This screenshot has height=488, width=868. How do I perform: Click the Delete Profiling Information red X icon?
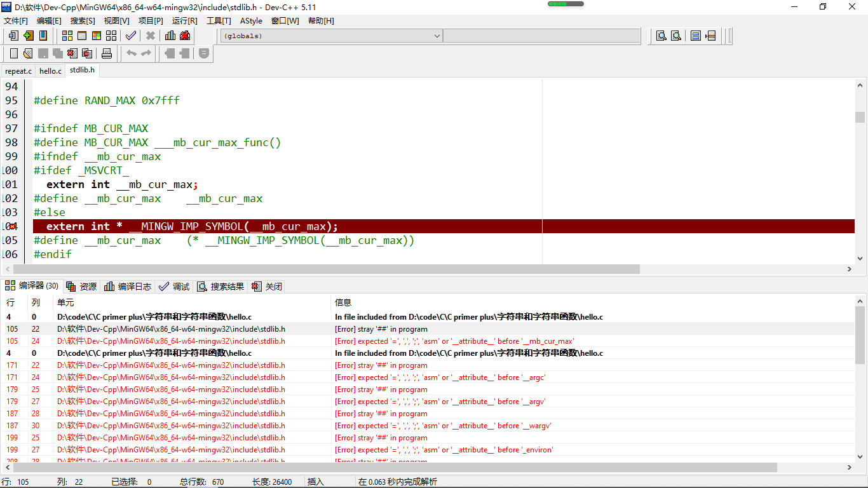point(185,36)
